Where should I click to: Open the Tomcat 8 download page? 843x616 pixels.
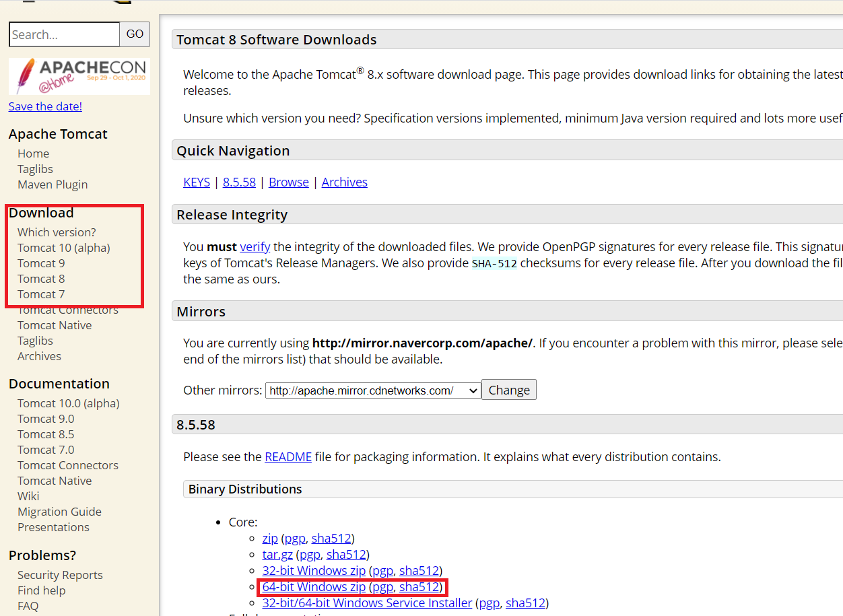pyautogui.click(x=41, y=279)
